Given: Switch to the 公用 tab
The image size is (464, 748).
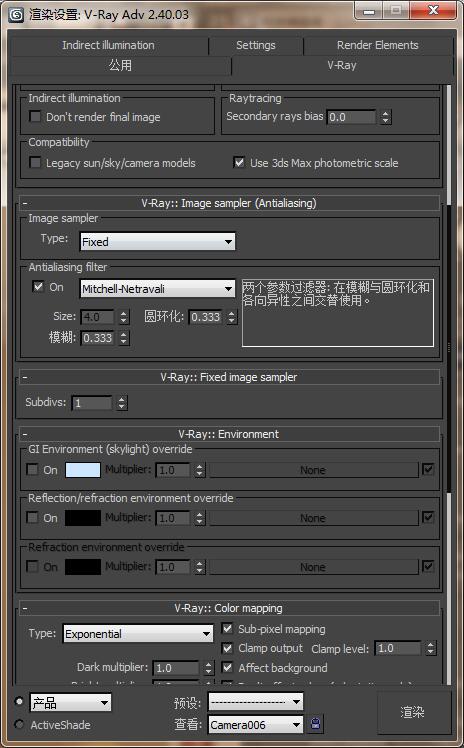Looking at the screenshot, I should (120, 65).
